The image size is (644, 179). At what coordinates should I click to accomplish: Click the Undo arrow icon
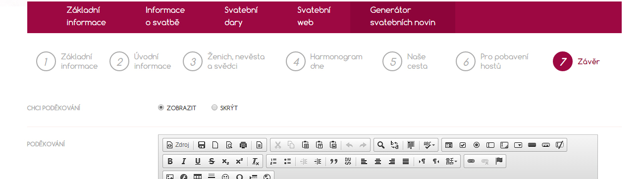pyautogui.click(x=349, y=145)
